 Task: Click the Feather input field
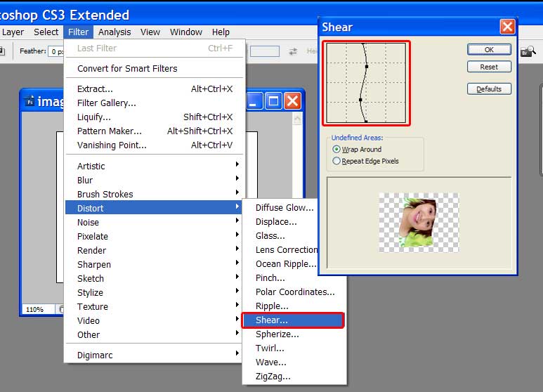coord(56,52)
